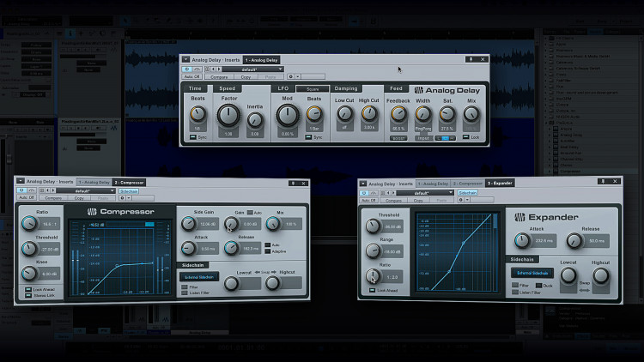Viewport: 644px width, 362px height.
Task: Toggle Sync under the LFO Beats knob
Action: [x=308, y=137]
